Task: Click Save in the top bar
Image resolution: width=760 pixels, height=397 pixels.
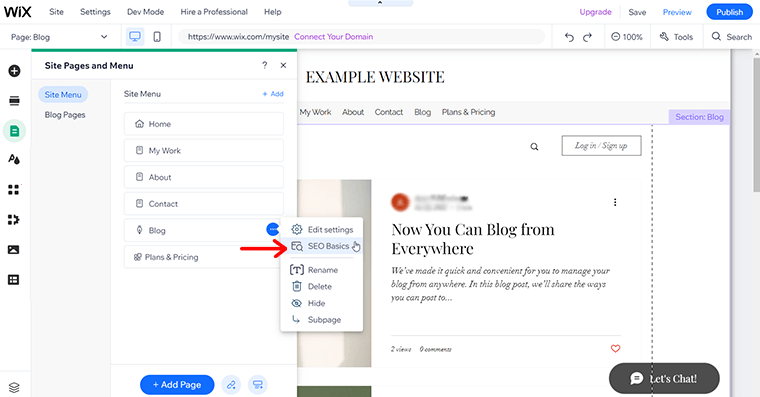Action: click(x=637, y=12)
